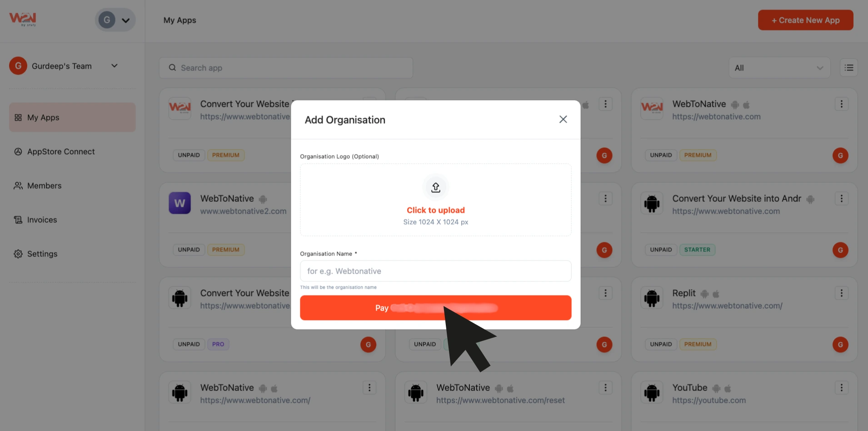The image size is (868, 431).
Task: Click the orange Pay button
Action: pyautogui.click(x=435, y=308)
